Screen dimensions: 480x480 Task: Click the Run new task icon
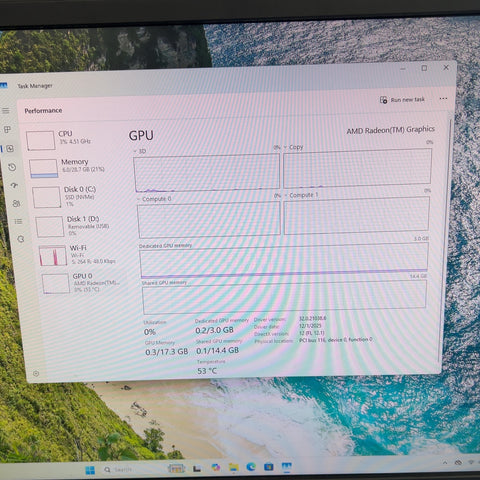pos(384,100)
